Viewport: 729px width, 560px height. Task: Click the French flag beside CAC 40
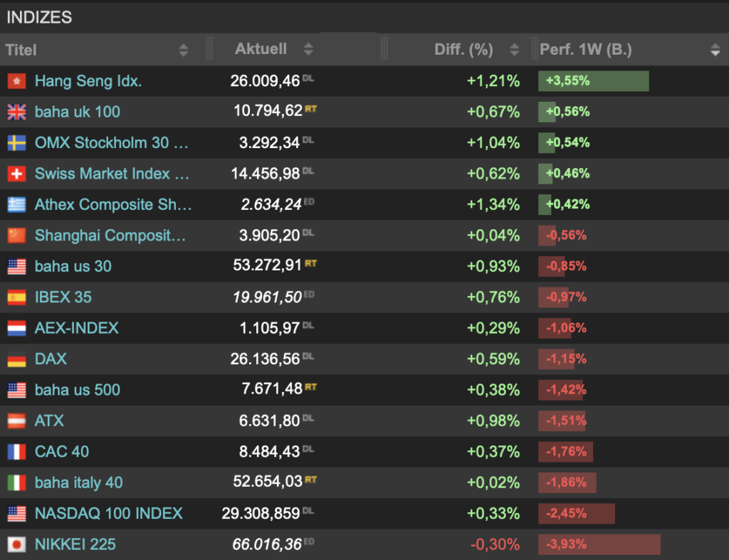[x=17, y=452]
